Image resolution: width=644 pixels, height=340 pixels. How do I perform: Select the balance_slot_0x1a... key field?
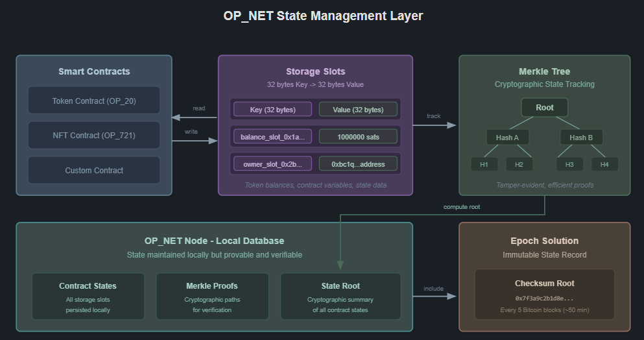tap(272, 137)
